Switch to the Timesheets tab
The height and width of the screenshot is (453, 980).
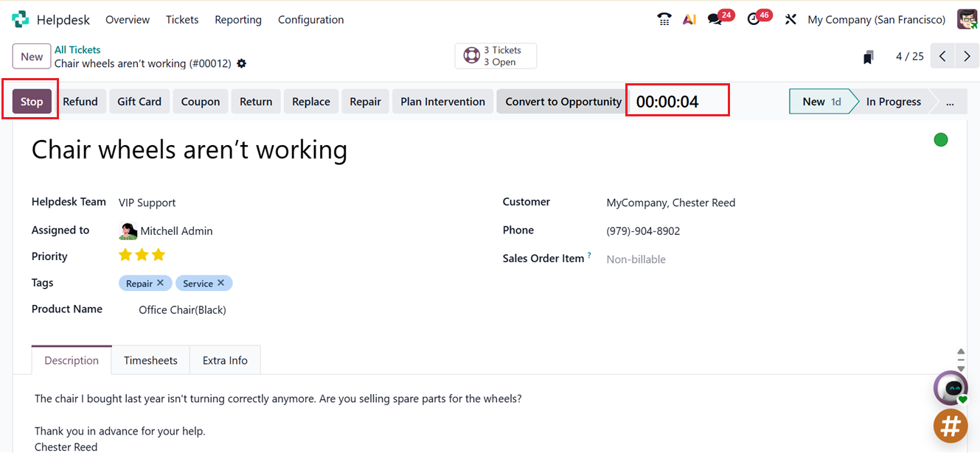click(x=150, y=360)
